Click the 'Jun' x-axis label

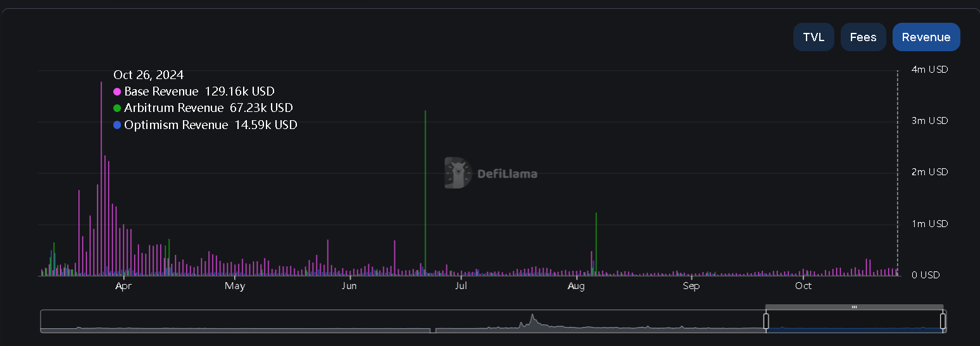(x=349, y=286)
